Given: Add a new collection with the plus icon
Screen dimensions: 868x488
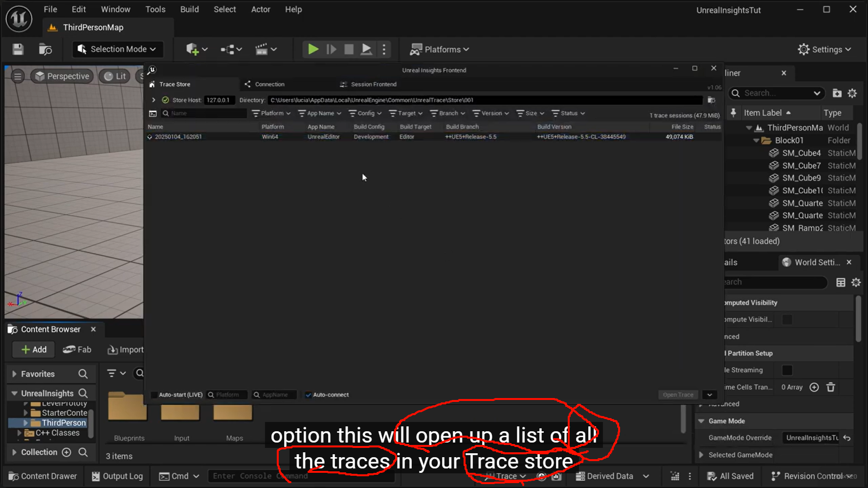Looking at the screenshot, I should (67, 452).
